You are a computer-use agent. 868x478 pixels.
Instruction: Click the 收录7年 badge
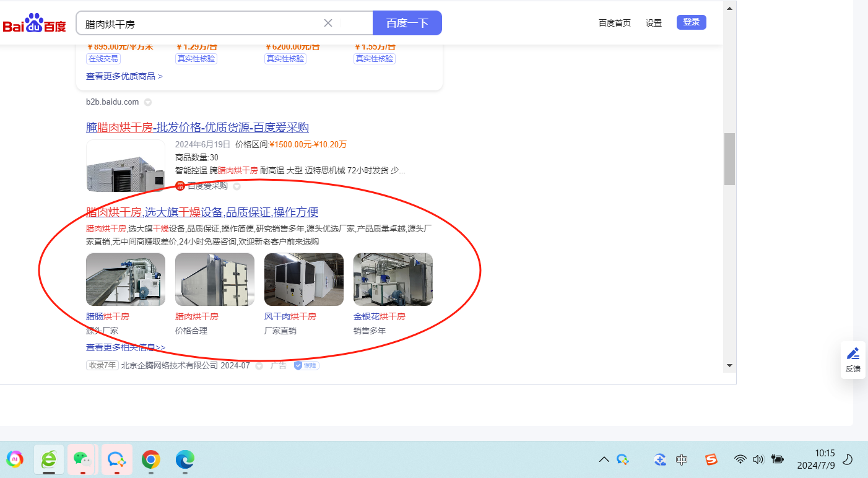[x=102, y=365]
